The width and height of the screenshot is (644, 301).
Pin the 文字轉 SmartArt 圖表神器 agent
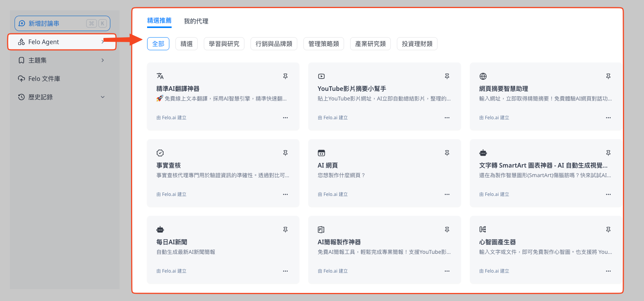coord(608,153)
